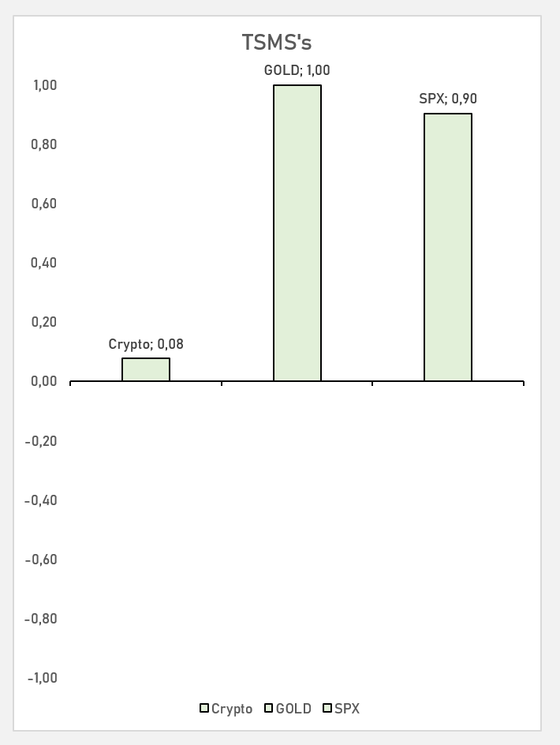Screen dimensions: 560x745
Task: Select the Crypto legend entry text
Action: [x=232, y=709]
